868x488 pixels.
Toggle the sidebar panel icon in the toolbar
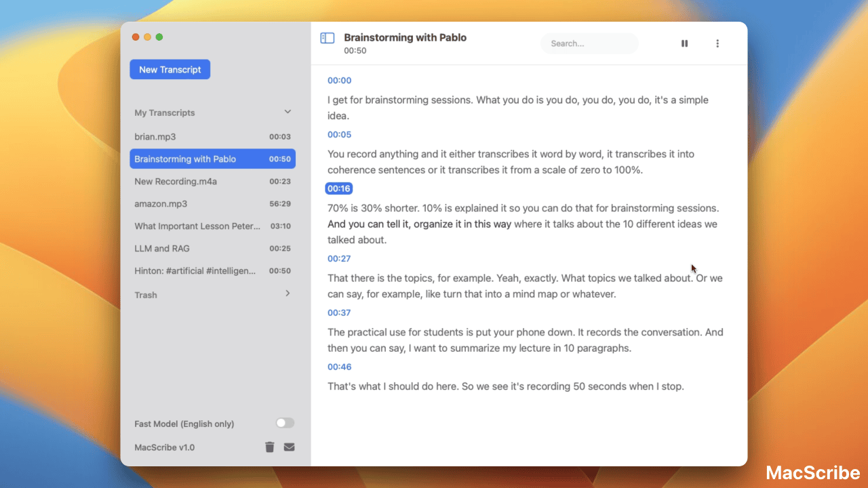[328, 39]
